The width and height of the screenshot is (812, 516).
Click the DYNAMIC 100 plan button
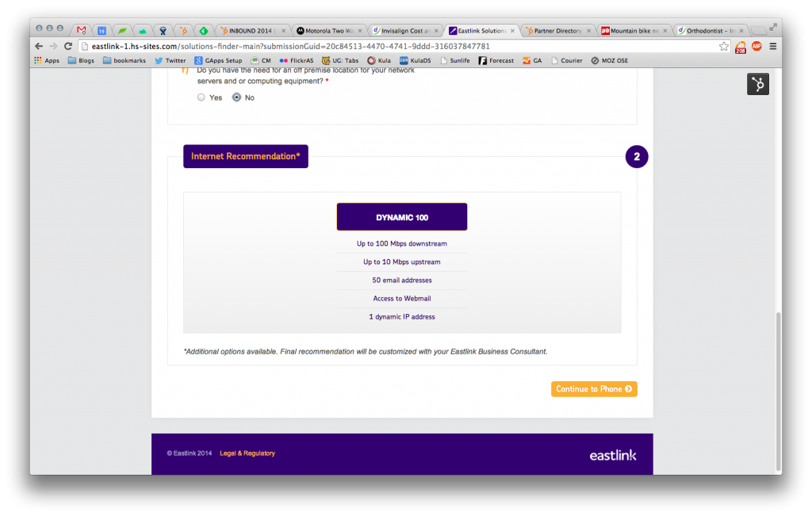tap(402, 217)
